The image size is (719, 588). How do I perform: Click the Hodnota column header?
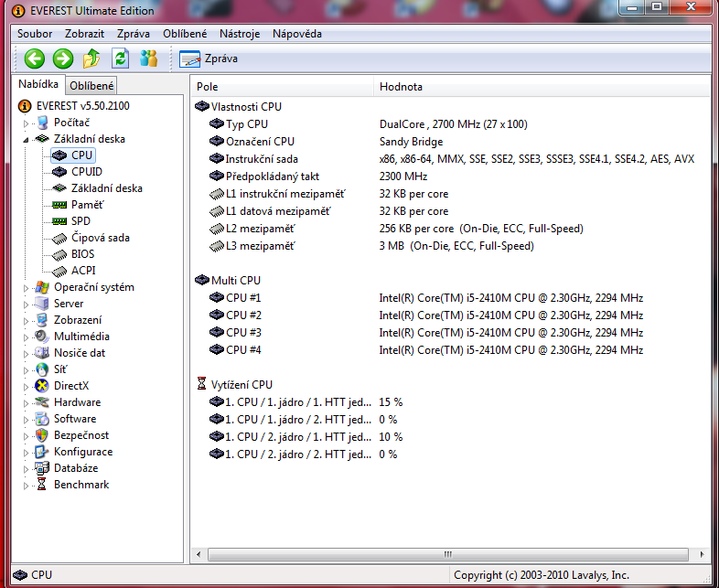pos(542,87)
